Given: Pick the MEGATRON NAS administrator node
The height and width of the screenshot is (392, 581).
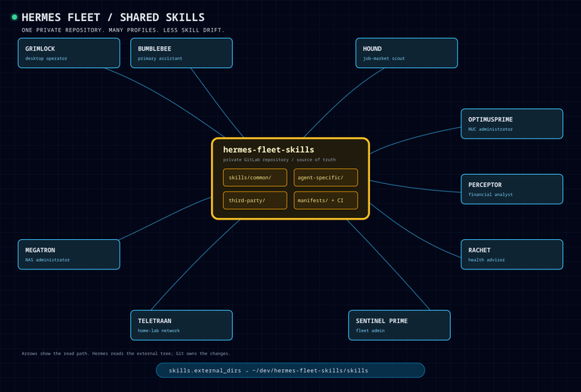Looking at the screenshot, I should 69,254.
